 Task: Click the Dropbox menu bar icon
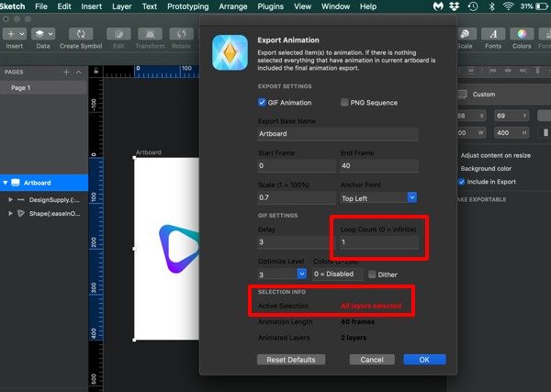[455, 6]
